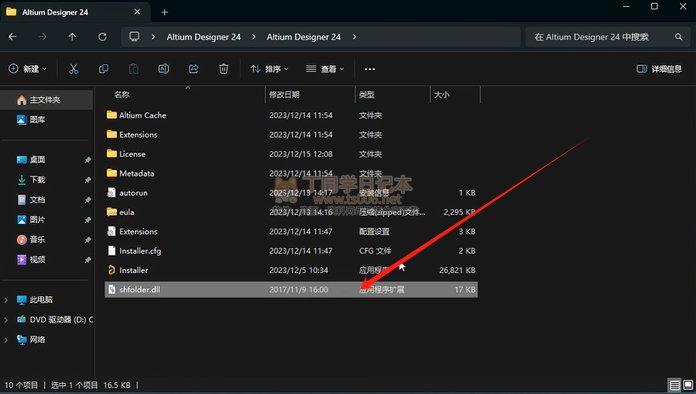Expand chevron after monitor icon in address bar
Viewport: 696px width, 394px height.
point(153,37)
